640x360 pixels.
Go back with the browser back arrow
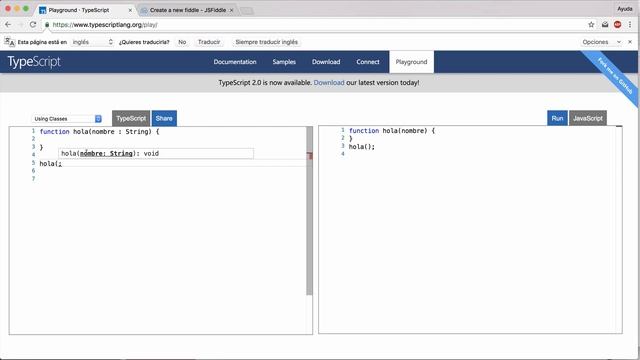coord(8,25)
